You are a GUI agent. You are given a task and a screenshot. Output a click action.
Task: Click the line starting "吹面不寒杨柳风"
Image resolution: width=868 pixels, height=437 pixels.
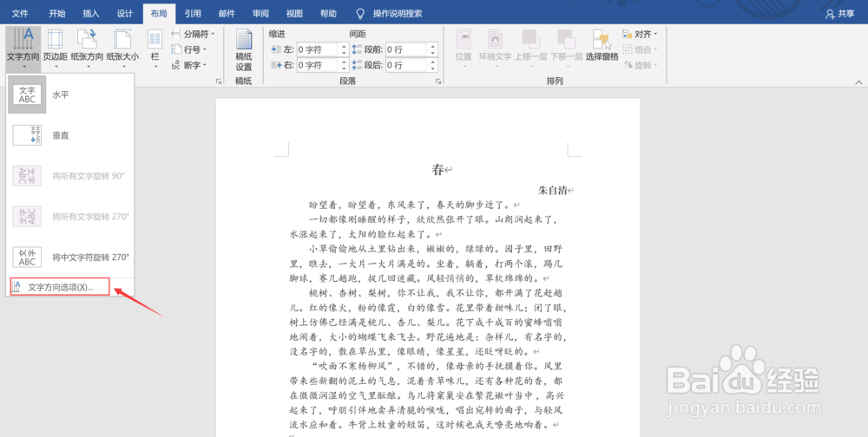click(x=436, y=366)
